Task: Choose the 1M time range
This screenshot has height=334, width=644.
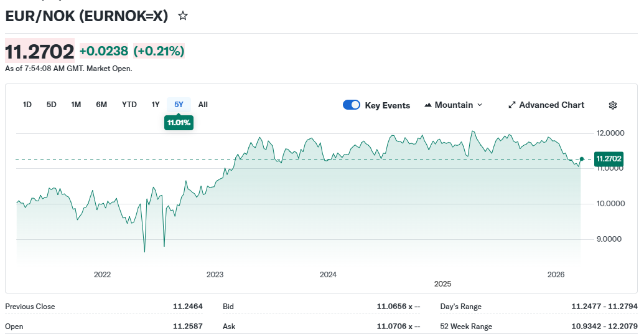Action: (x=76, y=105)
